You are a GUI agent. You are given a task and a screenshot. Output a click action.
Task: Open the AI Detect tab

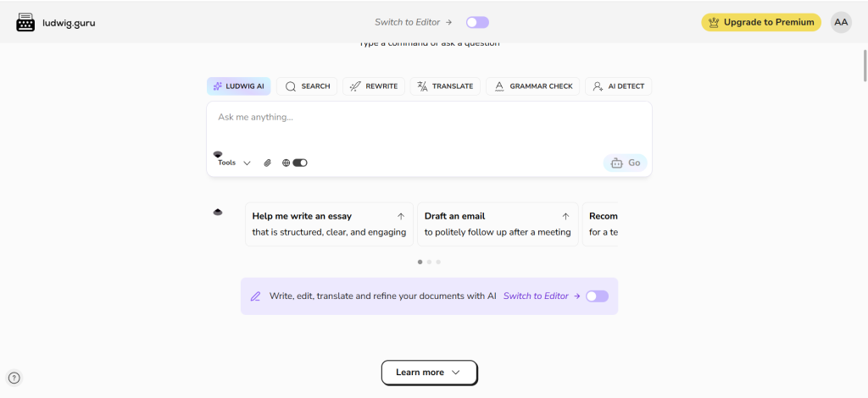[618, 86]
